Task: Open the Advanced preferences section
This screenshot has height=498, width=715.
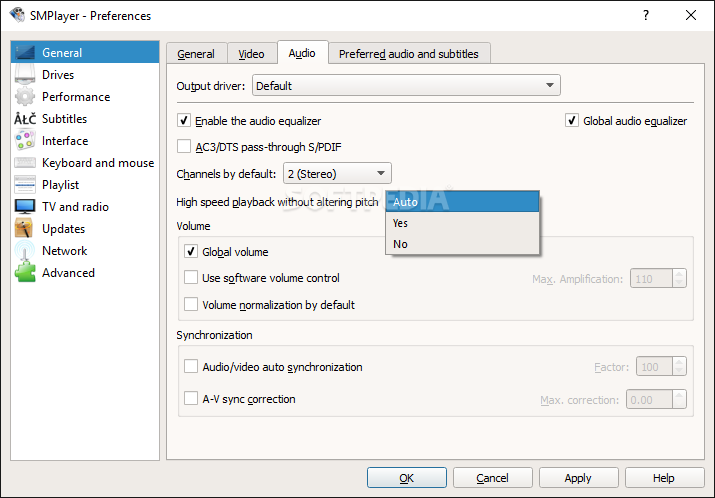Action: 84,273
